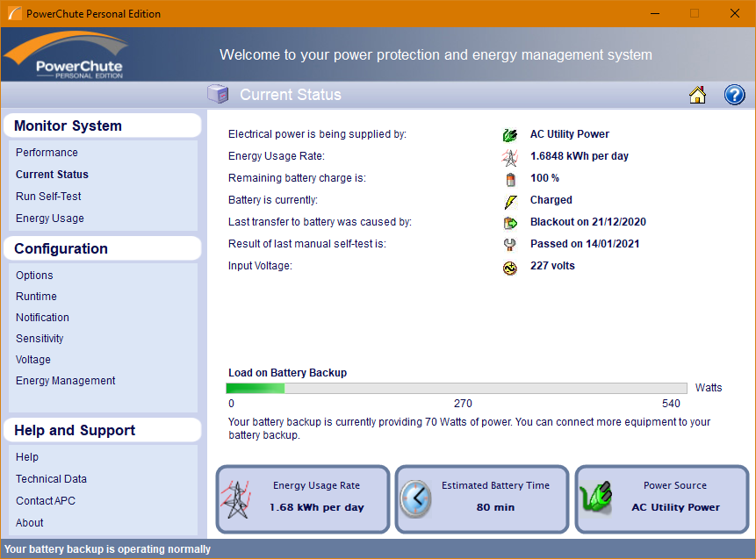Screen dimensions: 756x559
Task: Click the app icon in the title bar
Action: coord(14,13)
